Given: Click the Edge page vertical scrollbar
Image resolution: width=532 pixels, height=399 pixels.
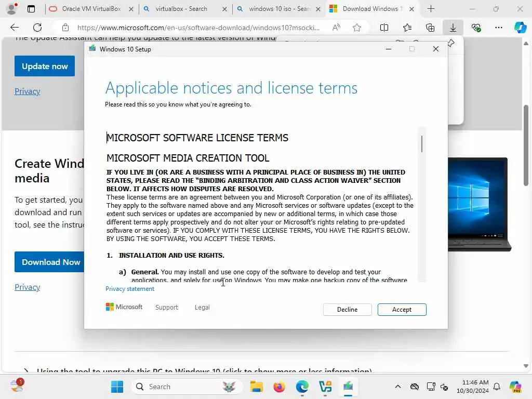Looking at the screenshot, I should coord(526,145).
